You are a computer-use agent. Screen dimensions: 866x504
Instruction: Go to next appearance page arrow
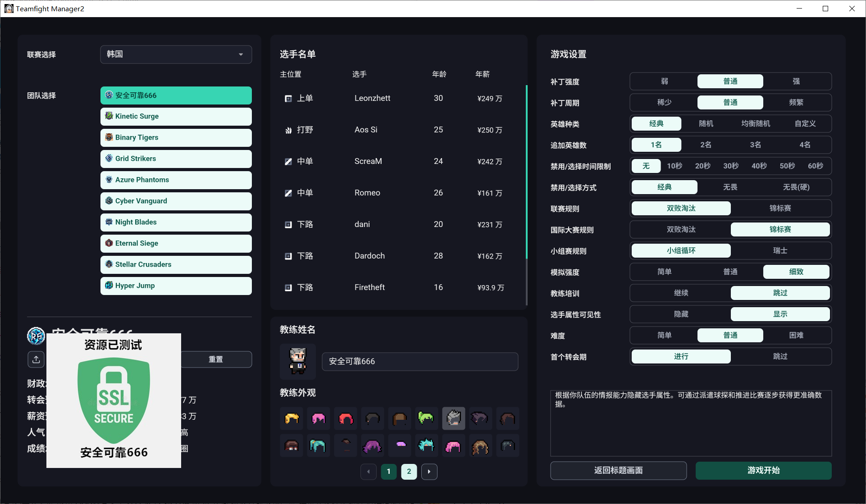coord(429,472)
